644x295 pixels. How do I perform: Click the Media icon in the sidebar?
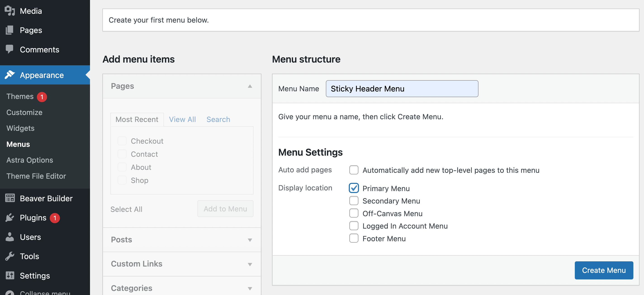click(9, 11)
